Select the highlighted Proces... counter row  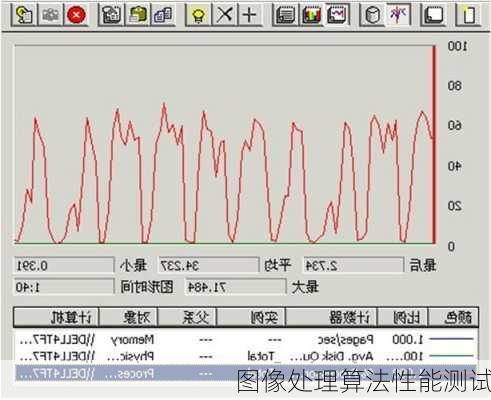[246, 373]
